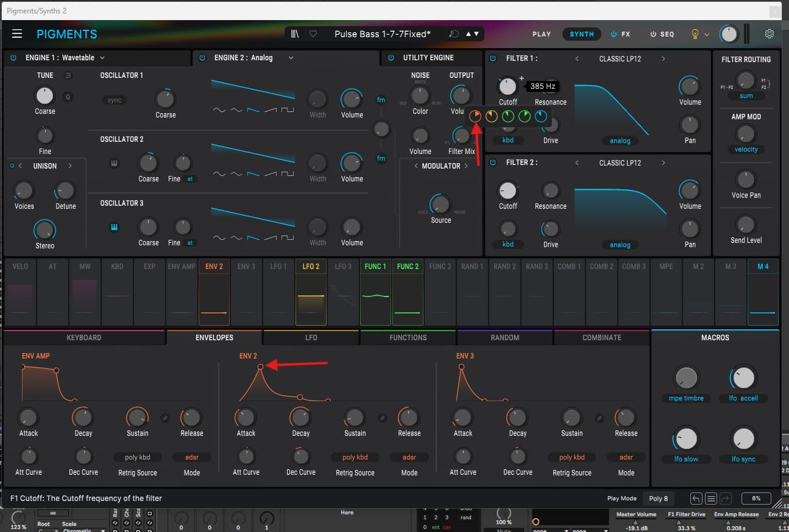Toggle the Q quantize button under Tune
Screen dimensions: 789x532
pyautogui.click(x=68, y=96)
